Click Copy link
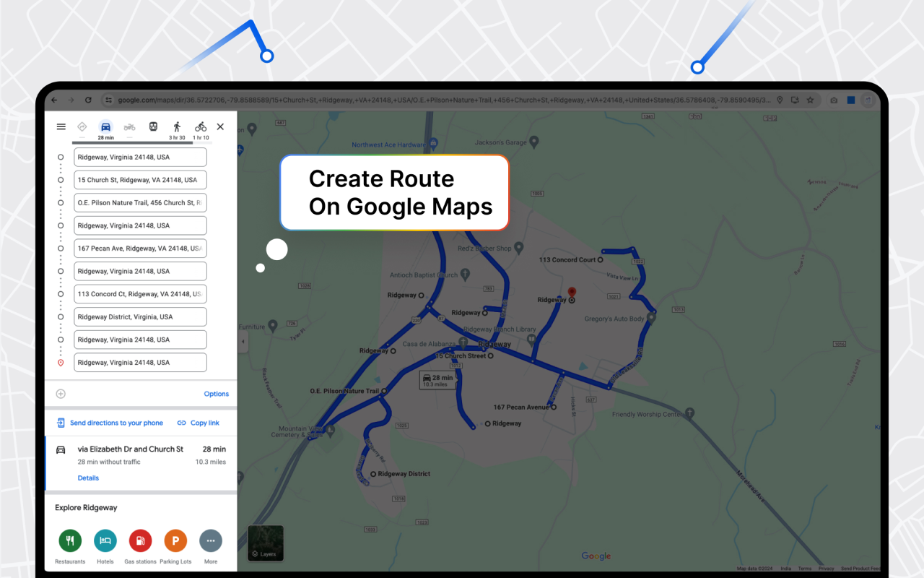Screen dimensions: 924x578 [199, 423]
